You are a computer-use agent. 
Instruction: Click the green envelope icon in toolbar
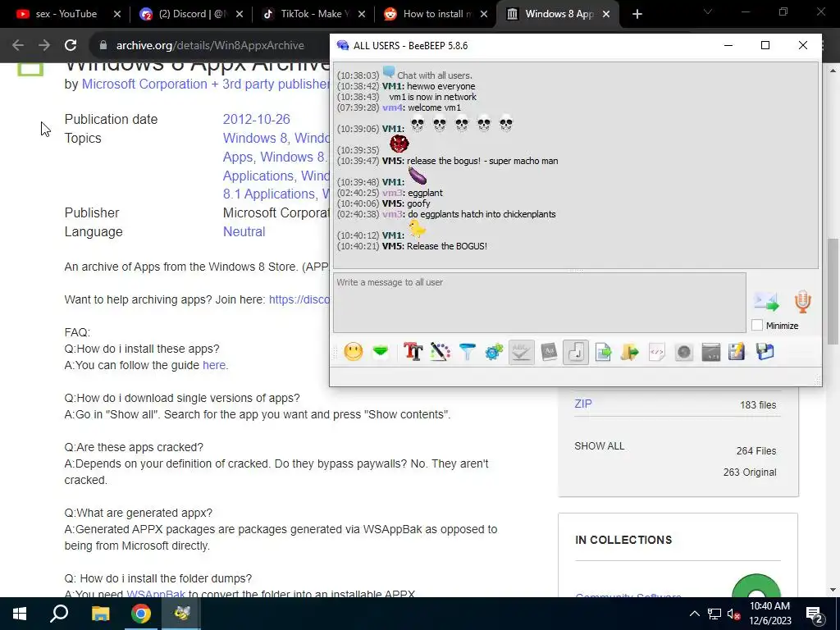click(381, 352)
